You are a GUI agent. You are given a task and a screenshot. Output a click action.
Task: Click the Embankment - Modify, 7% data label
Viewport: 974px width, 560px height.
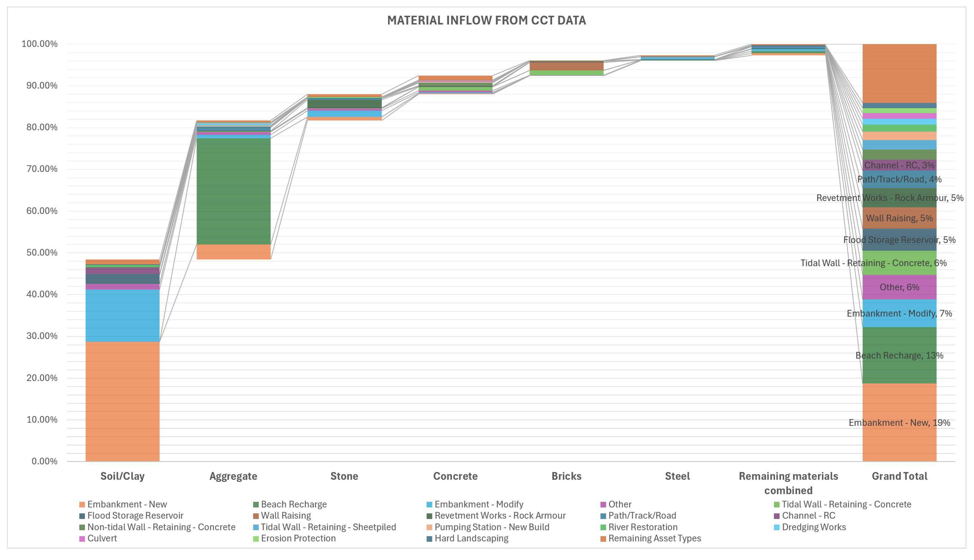click(899, 313)
